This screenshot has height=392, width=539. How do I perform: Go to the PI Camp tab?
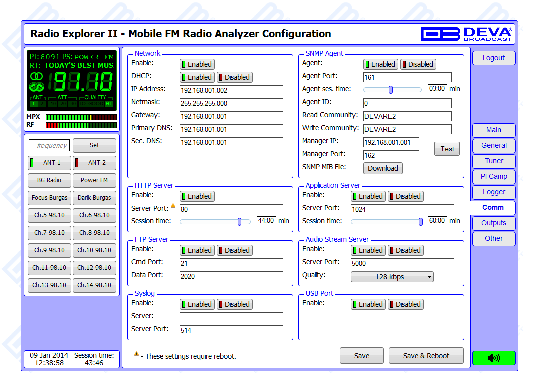[x=493, y=176]
